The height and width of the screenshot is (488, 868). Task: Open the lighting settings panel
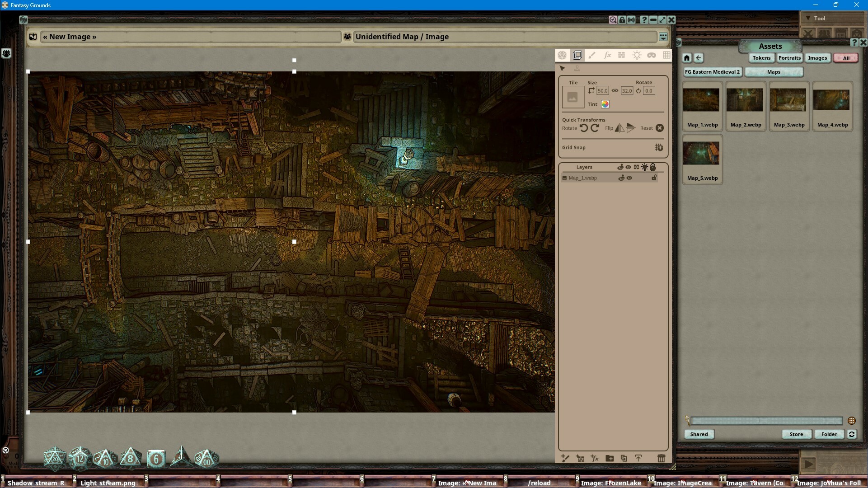pos(637,55)
